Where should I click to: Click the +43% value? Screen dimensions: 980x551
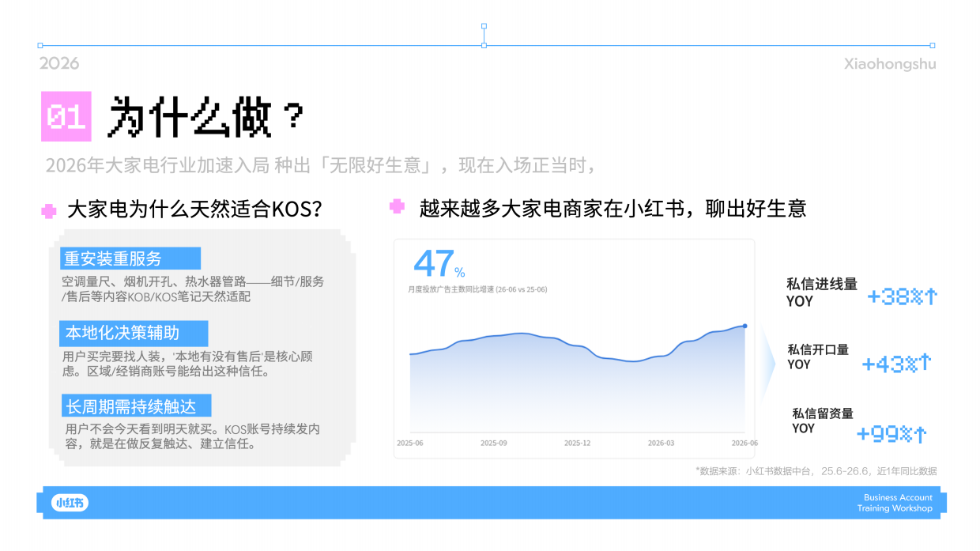tap(889, 364)
